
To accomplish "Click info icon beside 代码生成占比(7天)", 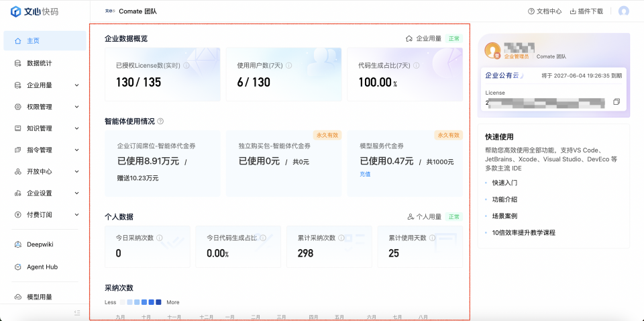I will [x=417, y=65].
